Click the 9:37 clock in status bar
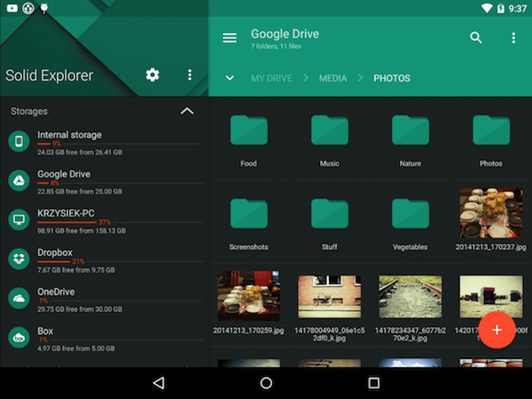This screenshot has width=532, height=399. [x=517, y=9]
